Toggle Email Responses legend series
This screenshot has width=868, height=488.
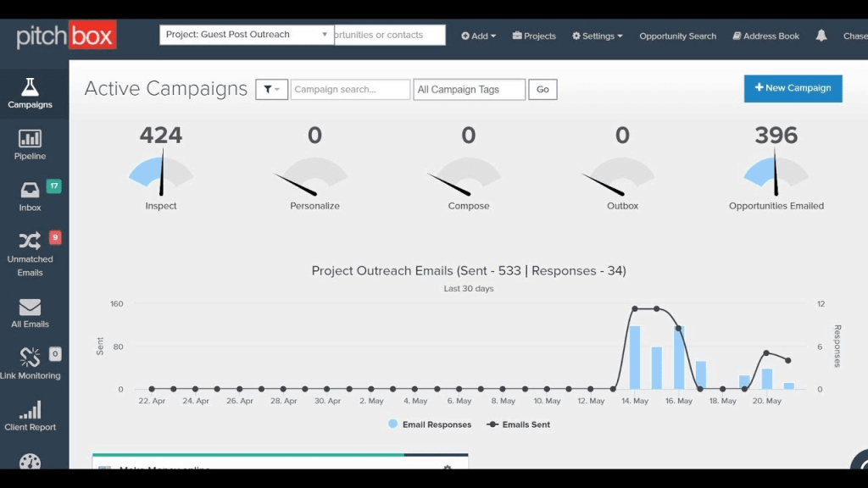(429, 424)
